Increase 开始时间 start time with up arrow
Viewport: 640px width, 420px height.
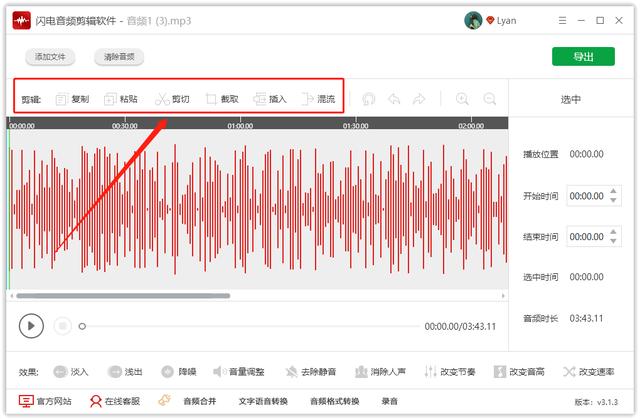[613, 191]
